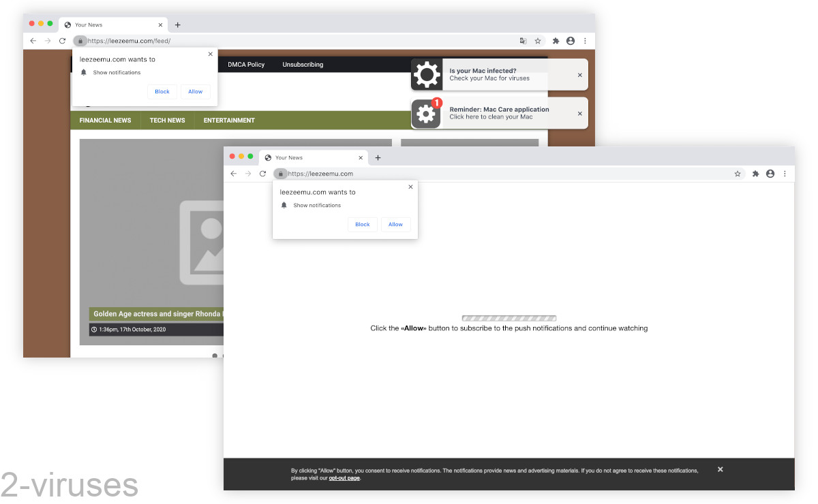This screenshot has width=818, height=504.
Task: Switch to the TECH NEWS section tab
Action: (x=167, y=120)
